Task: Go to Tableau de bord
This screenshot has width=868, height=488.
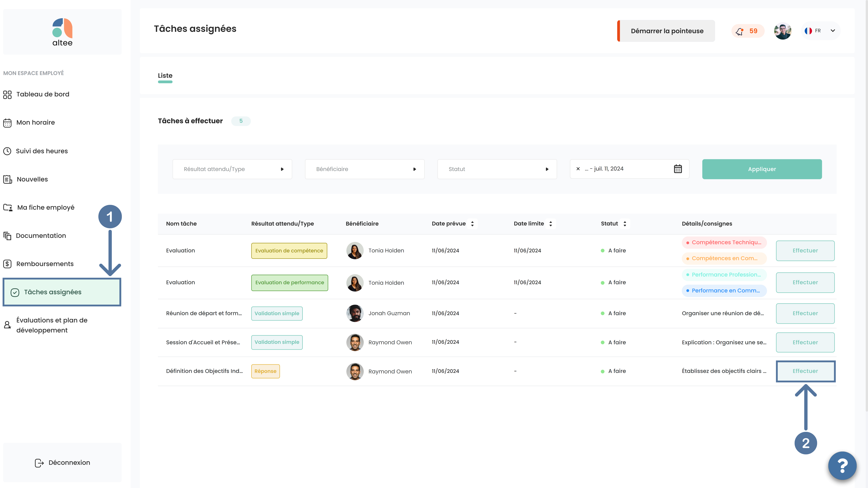Action: (43, 94)
